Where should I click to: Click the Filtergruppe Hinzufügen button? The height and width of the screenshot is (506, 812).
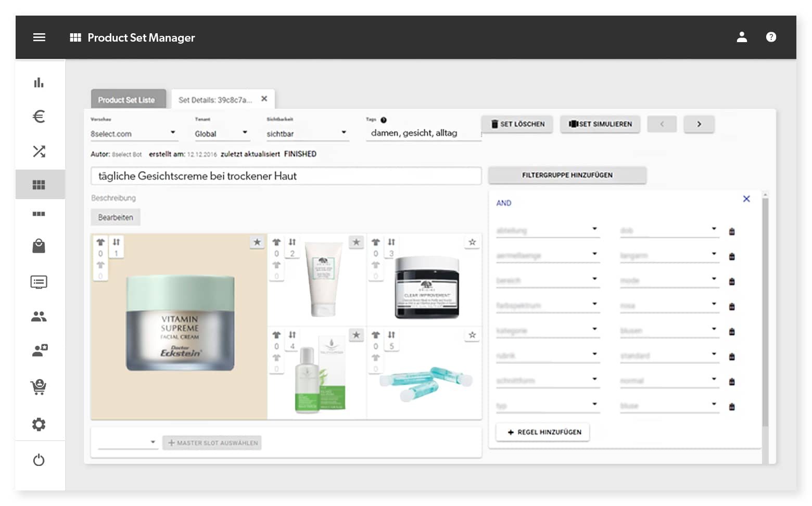pyautogui.click(x=567, y=175)
